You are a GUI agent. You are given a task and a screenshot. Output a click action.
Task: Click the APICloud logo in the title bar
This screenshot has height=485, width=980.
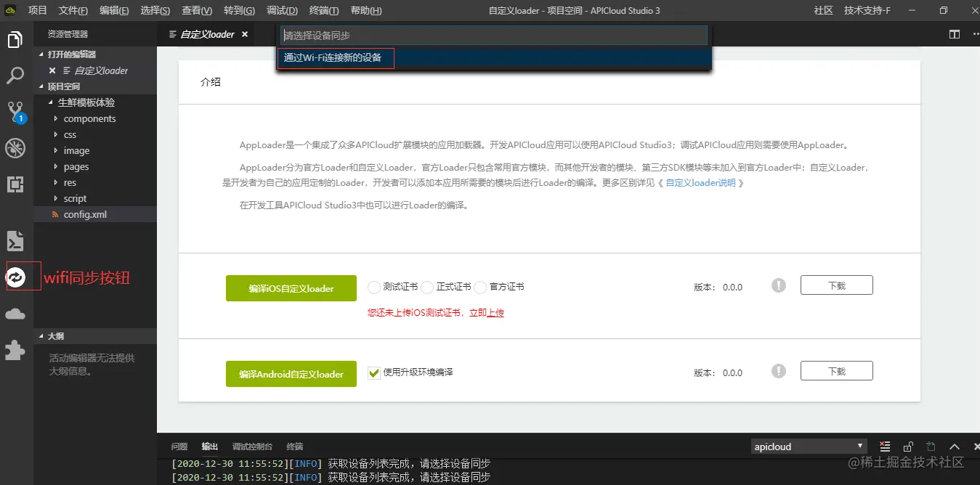tap(11, 10)
